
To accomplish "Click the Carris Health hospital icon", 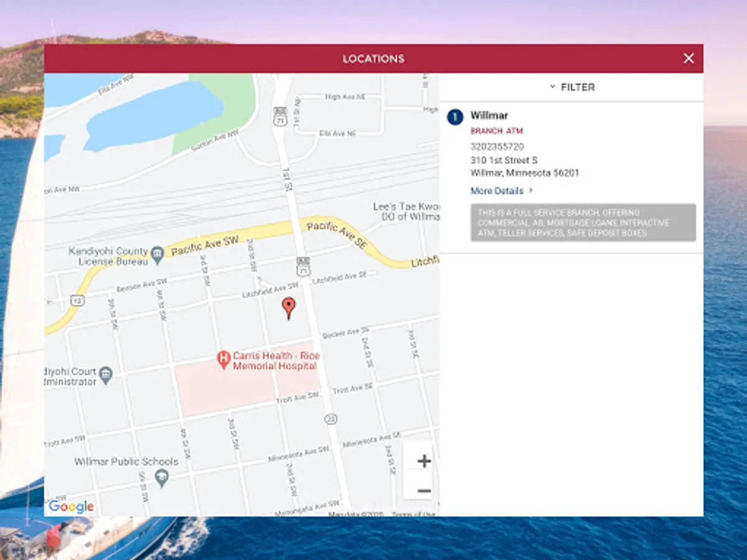I will [x=223, y=359].
